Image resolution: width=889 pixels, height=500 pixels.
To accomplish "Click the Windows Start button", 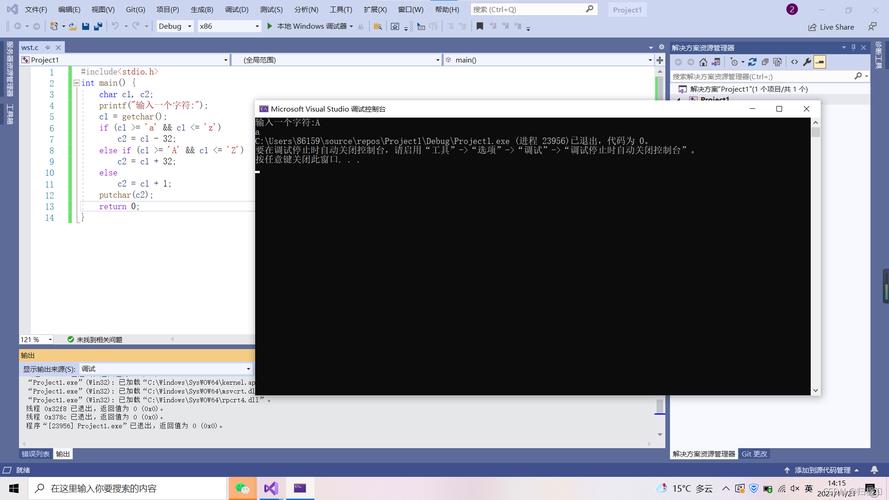I will click(13, 488).
